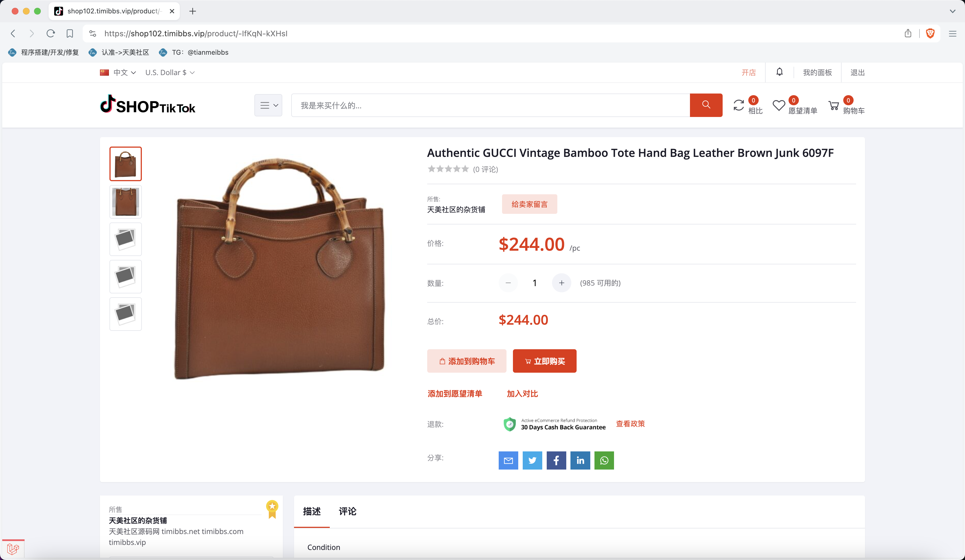Share on WhatsApp icon
965x560 pixels.
(604, 460)
